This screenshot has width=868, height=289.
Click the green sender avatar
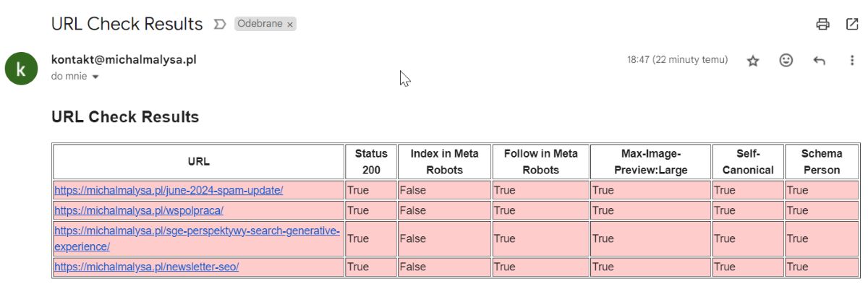21,69
